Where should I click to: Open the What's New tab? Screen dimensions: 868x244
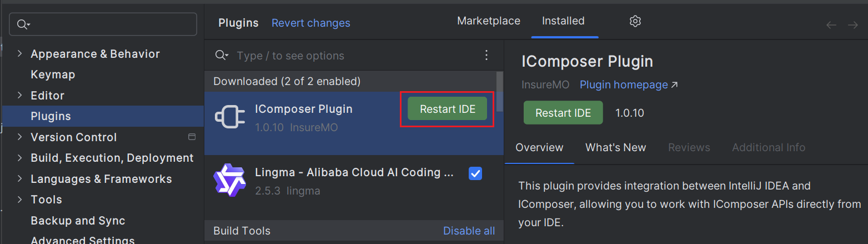click(x=616, y=147)
